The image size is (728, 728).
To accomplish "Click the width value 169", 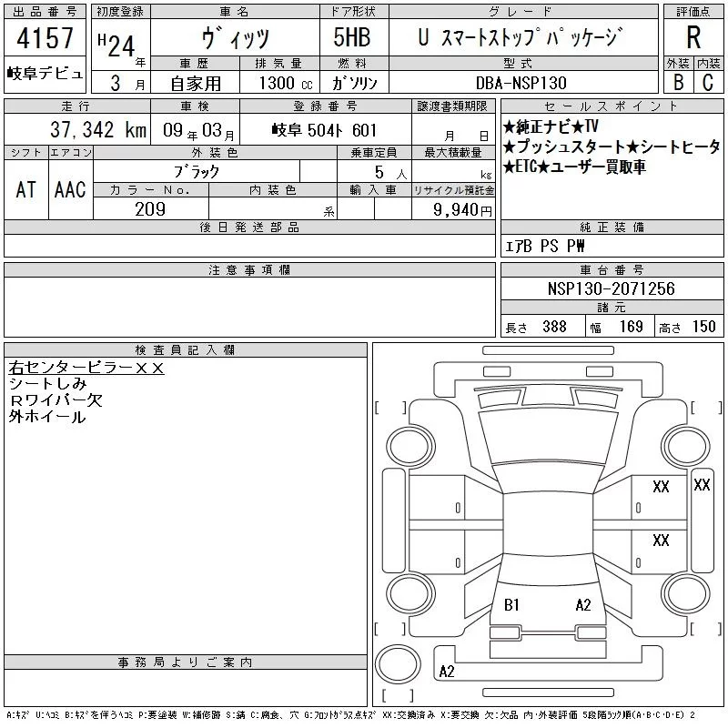I will (x=631, y=327).
